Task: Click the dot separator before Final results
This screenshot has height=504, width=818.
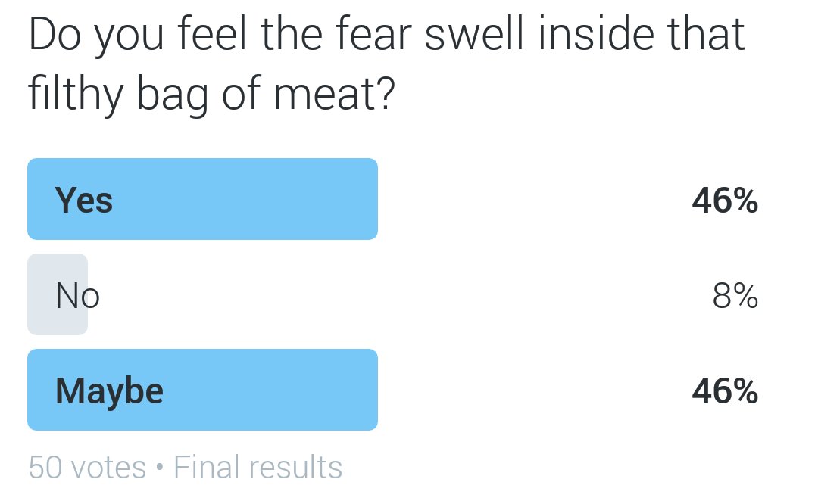Action: [160, 466]
